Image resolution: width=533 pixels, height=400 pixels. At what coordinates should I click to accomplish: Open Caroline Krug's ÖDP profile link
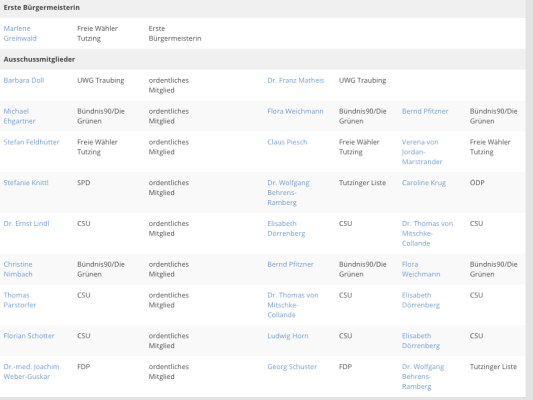[424, 183]
